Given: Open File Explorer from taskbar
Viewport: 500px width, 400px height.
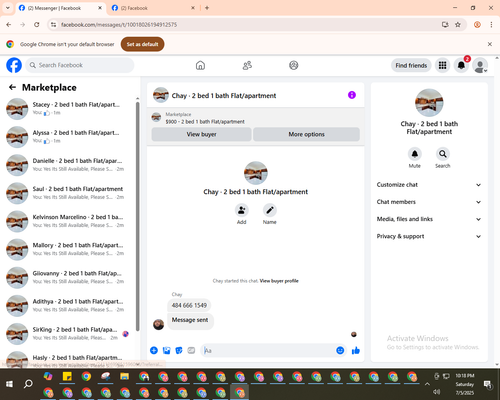Looking at the screenshot, I should coord(124,377).
